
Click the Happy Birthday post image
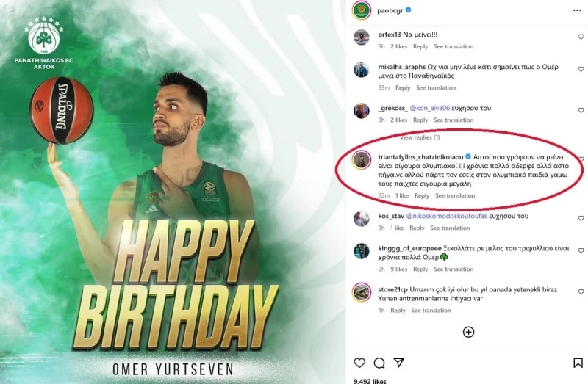pyautogui.click(x=173, y=192)
